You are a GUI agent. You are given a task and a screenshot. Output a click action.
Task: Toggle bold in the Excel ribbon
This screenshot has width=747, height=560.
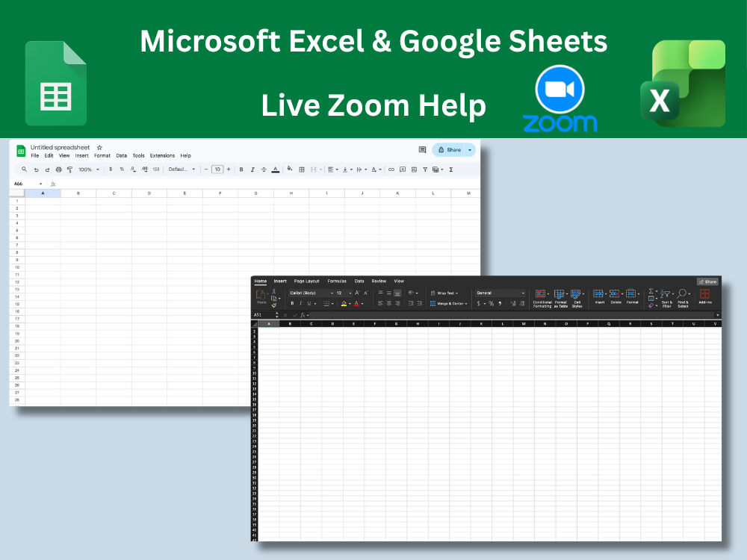point(292,303)
